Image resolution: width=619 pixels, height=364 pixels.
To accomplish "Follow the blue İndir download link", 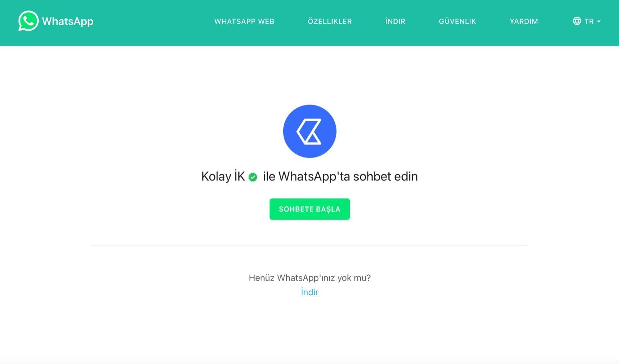I will coord(309,292).
